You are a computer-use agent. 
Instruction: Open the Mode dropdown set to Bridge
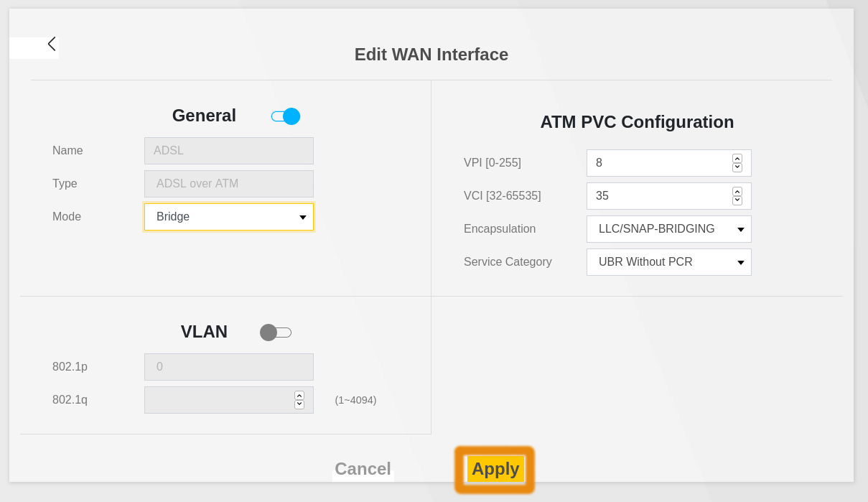pyautogui.click(x=229, y=217)
